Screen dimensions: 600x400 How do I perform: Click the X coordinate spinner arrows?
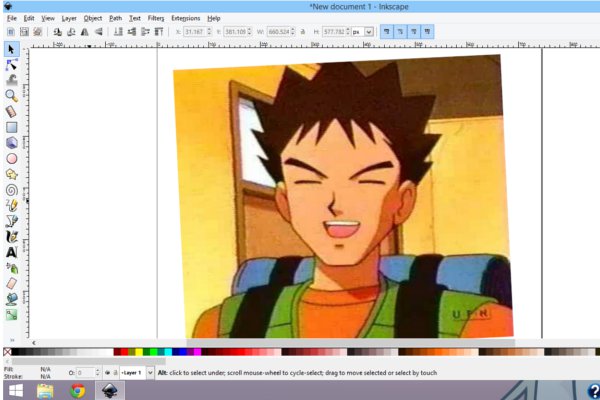(x=209, y=32)
